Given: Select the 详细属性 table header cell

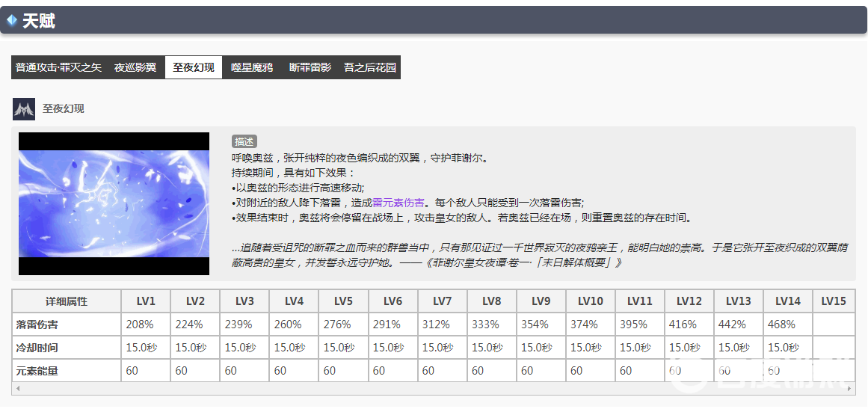Looking at the screenshot, I should (67, 301).
